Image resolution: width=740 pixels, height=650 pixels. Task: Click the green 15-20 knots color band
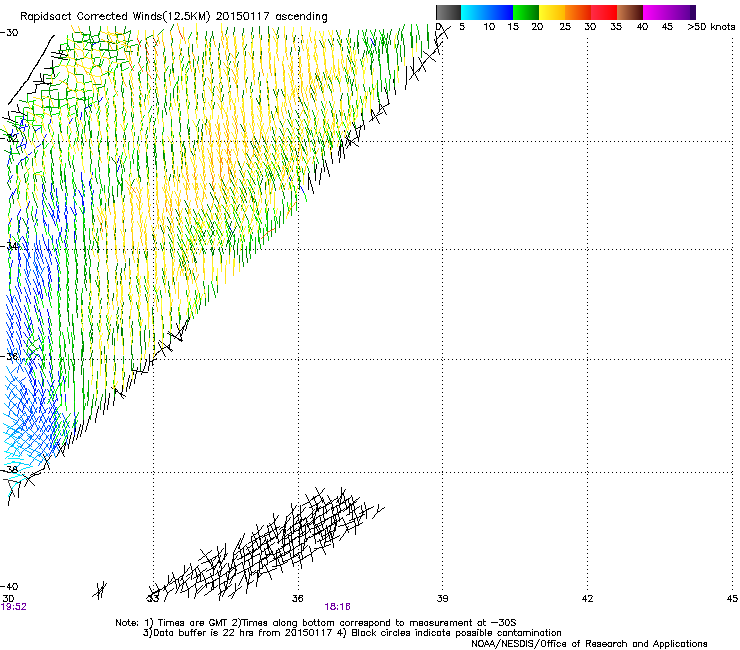(526, 12)
